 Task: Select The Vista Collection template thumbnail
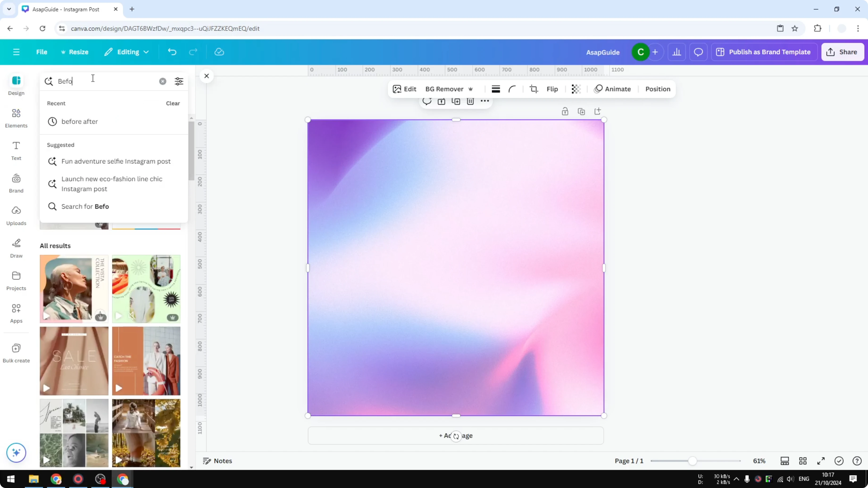coord(74,289)
